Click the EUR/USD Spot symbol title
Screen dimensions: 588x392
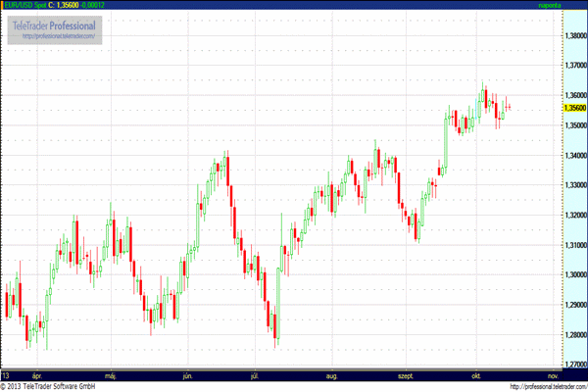tap(25, 5)
